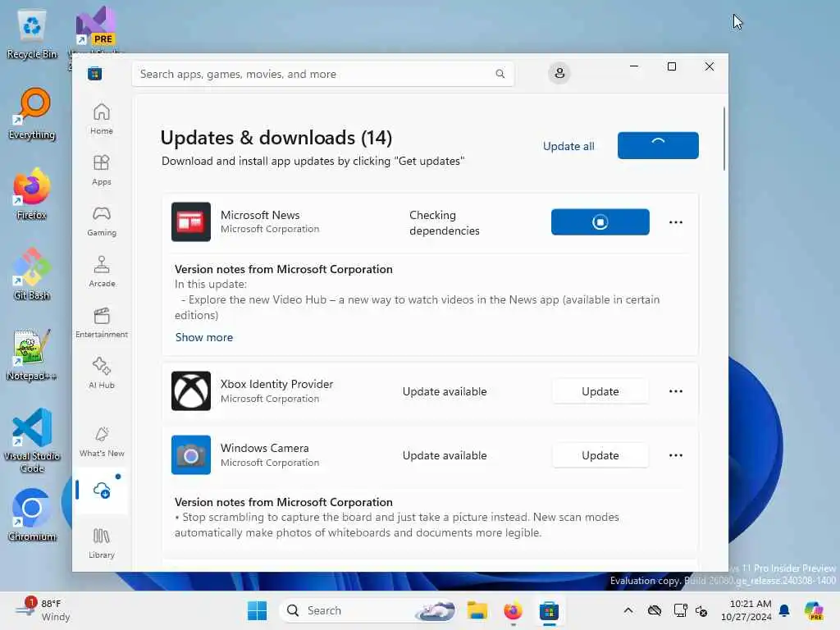Update Windows Camera
Image resolution: width=840 pixels, height=630 pixels.
[600, 455]
